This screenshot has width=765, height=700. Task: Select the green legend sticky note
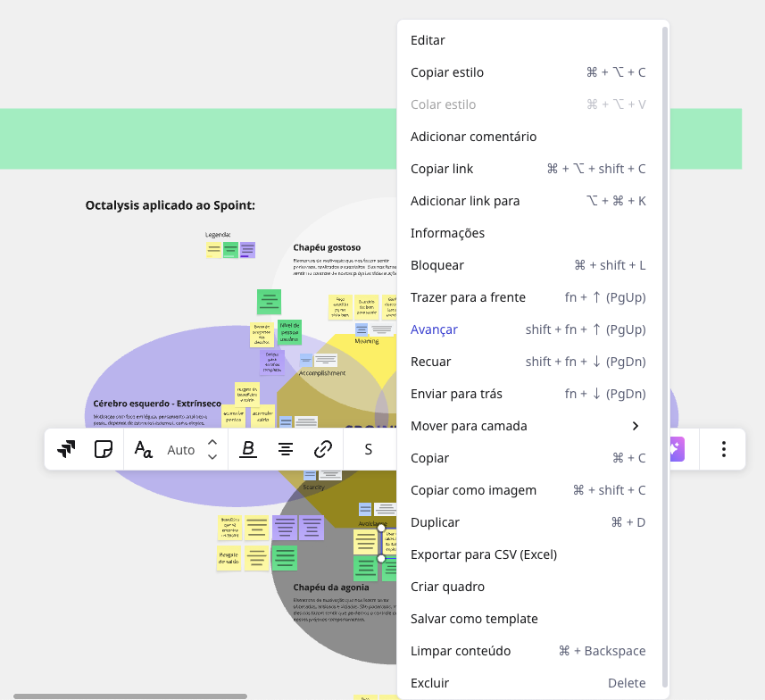coord(231,250)
